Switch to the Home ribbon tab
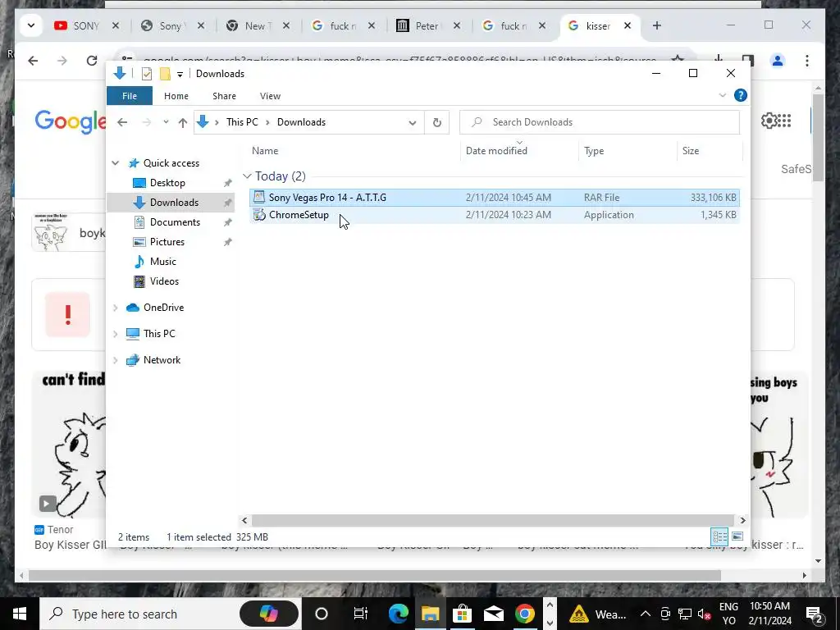Viewport: 840px width, 630px height. [176, 96]
